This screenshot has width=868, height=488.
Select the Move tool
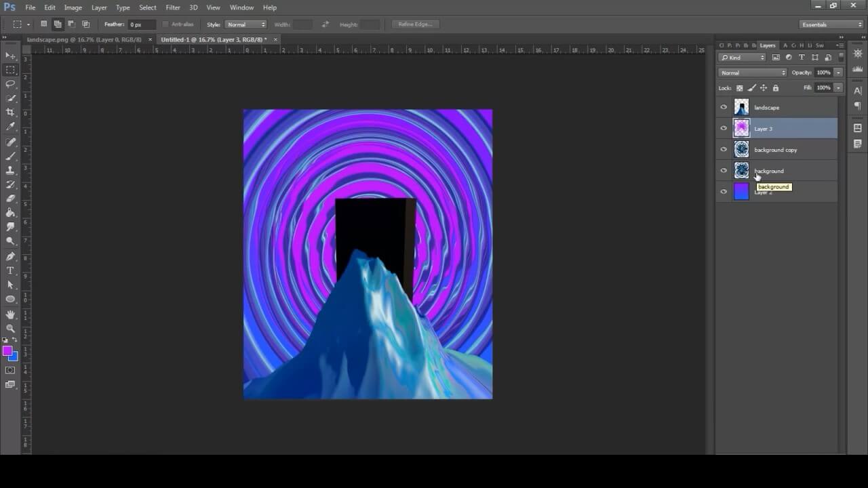pos(10,56)
